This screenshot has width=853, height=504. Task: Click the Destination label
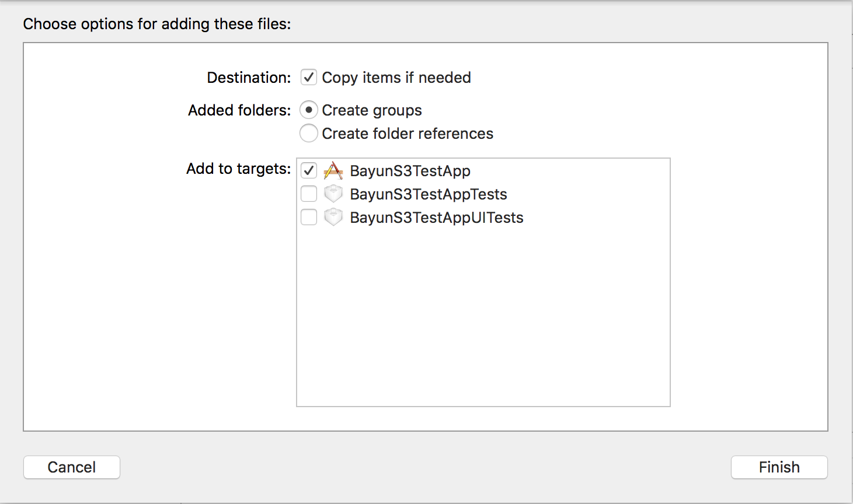click(249, 78)
